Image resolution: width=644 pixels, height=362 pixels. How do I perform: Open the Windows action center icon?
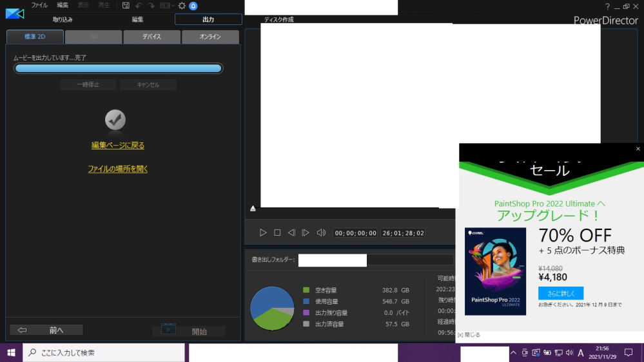[x=629, y=352]
